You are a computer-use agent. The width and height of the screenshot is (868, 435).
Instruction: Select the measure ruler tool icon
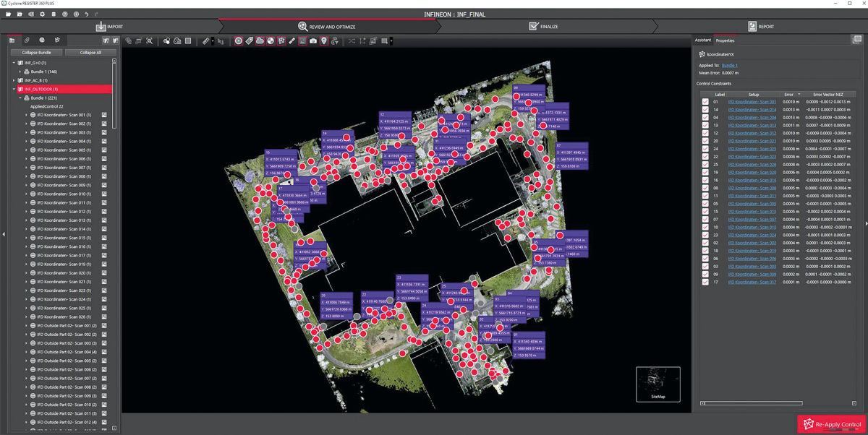pos(205,41)
